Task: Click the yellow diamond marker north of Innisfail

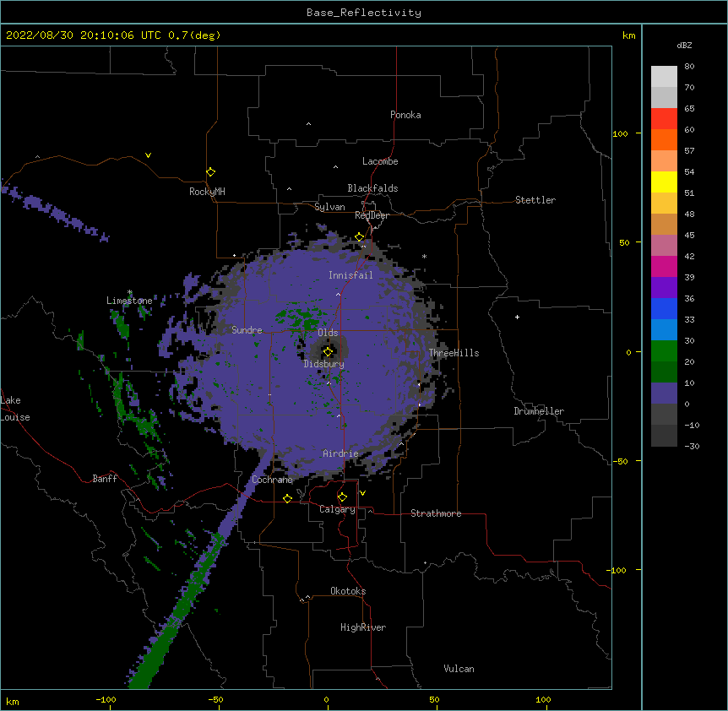Action: [359, 237]
